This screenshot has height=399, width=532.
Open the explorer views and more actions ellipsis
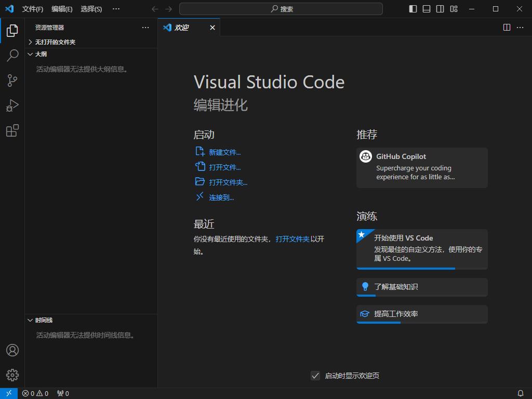pos(145,28)
